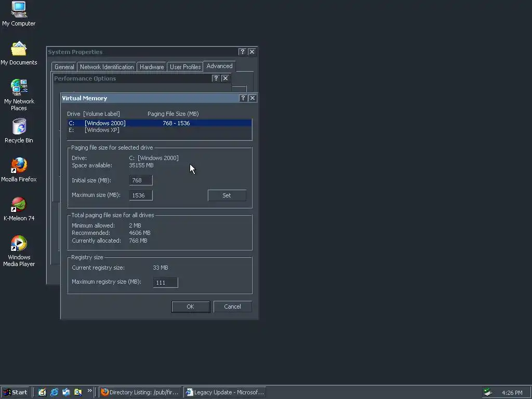Click Performance Options help question button
The width and height of the screenshot is (532, 399).
216,78
